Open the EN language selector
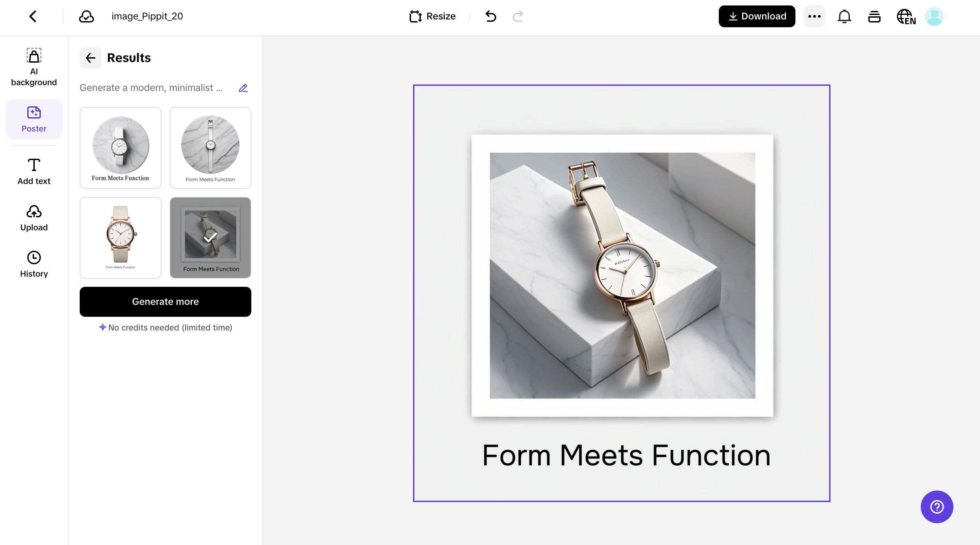 (x=906, y=16)
